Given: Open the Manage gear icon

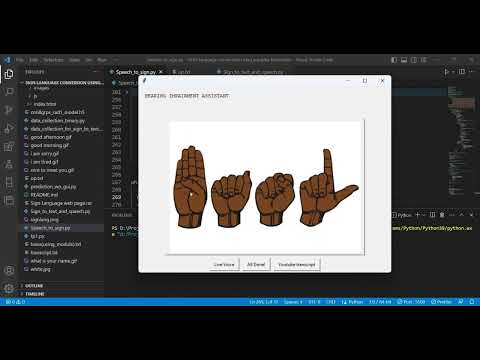Looking at the screenshot, I should click(x=9, y=288).
